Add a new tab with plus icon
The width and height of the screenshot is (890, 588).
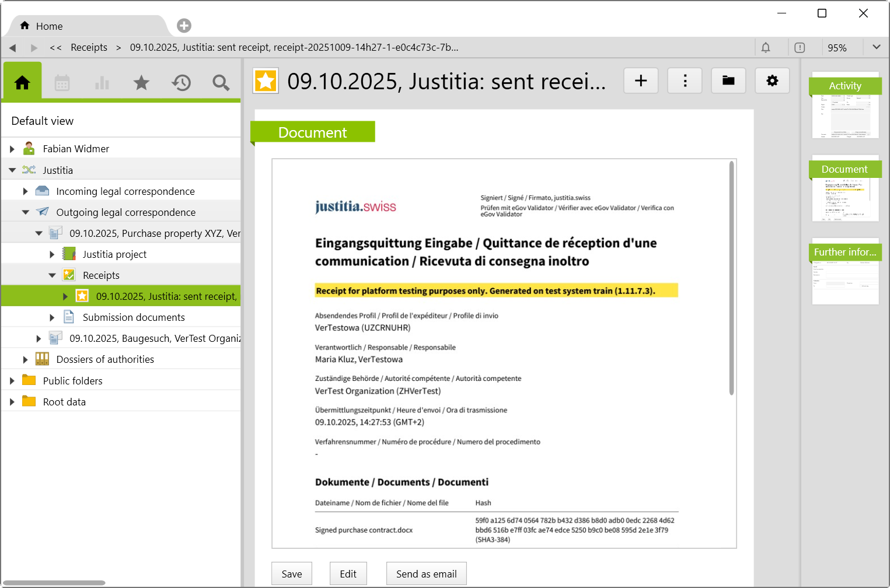click(x=184, y=26)
